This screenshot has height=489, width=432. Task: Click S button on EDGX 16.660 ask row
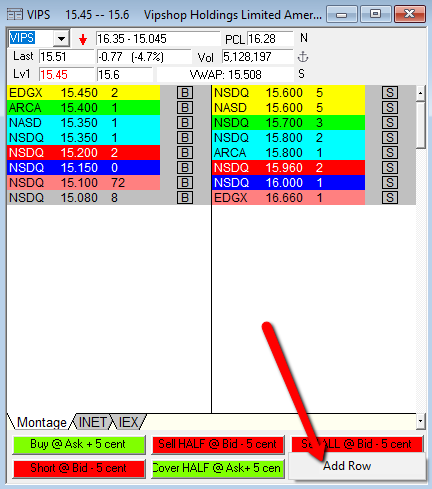pyautogui.click(x=390, y=198)
